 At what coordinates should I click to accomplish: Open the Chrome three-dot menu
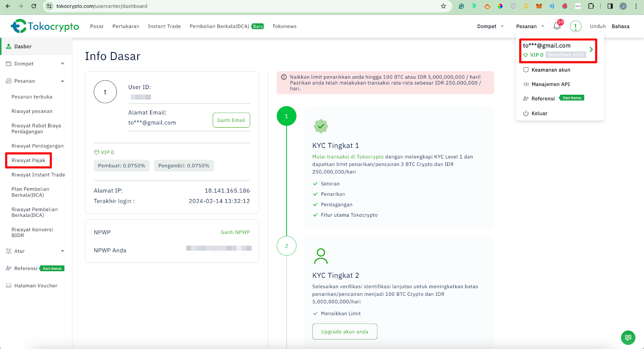pyautogui.click(x=636, y=6)
